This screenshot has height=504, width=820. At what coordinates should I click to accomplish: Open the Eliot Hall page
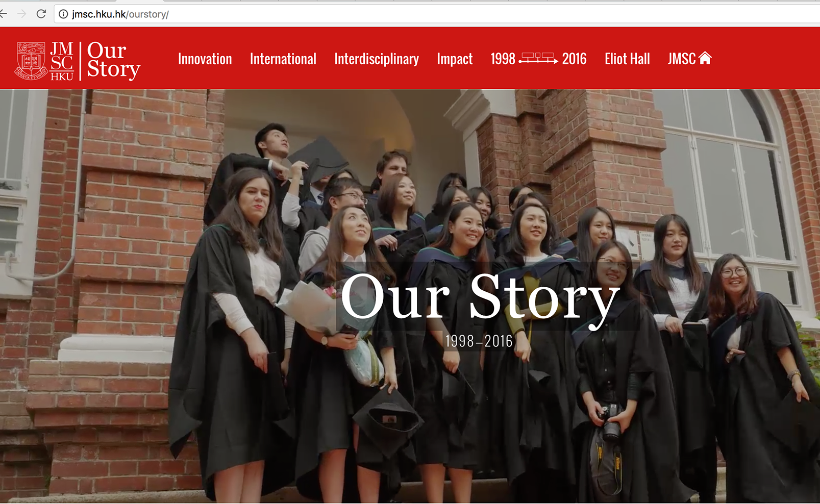click(x=627, y=59)
